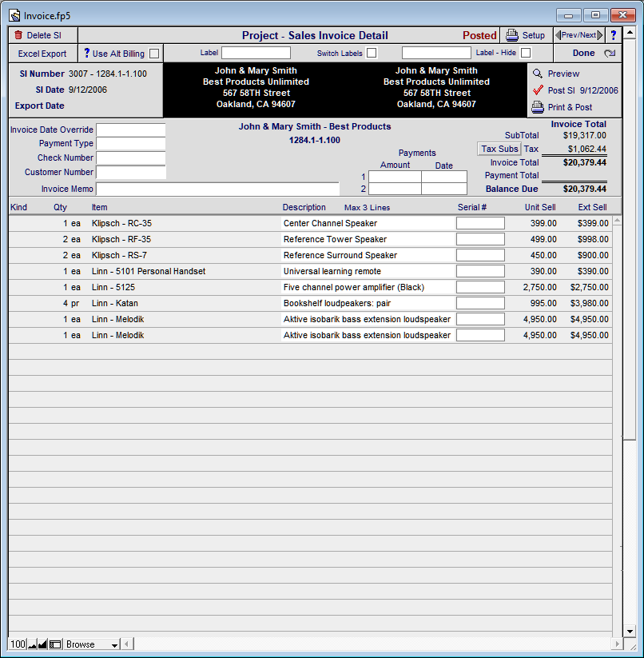Click Done to exit invoice

pos(583,54)
